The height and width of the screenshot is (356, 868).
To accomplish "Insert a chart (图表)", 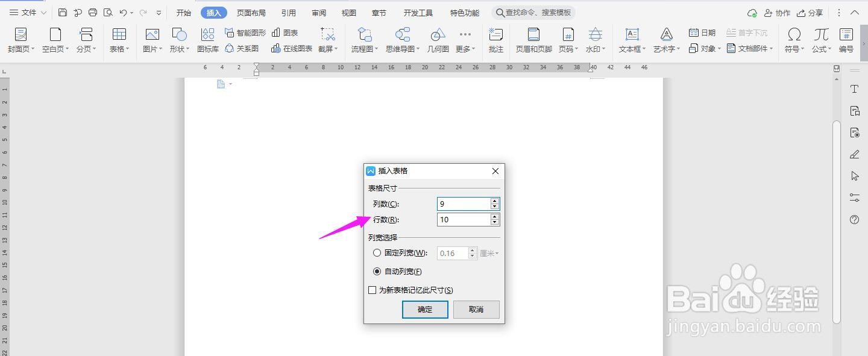I will click(285, 33).
